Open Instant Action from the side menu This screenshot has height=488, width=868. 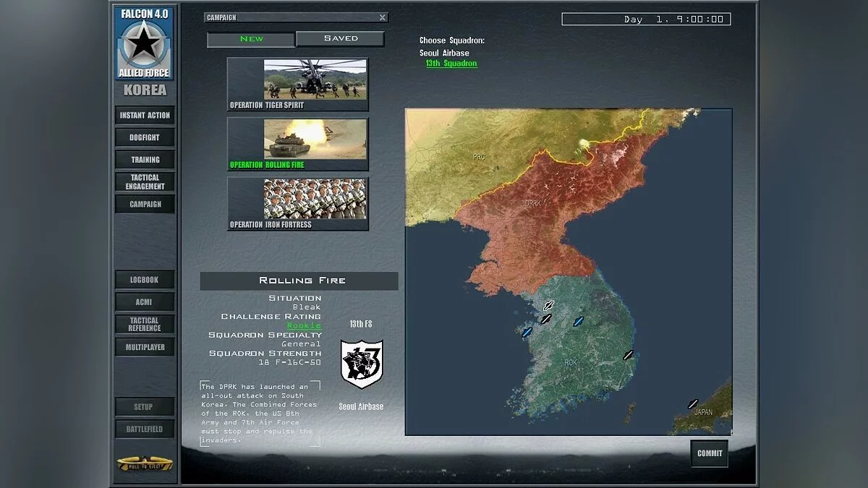145,115
